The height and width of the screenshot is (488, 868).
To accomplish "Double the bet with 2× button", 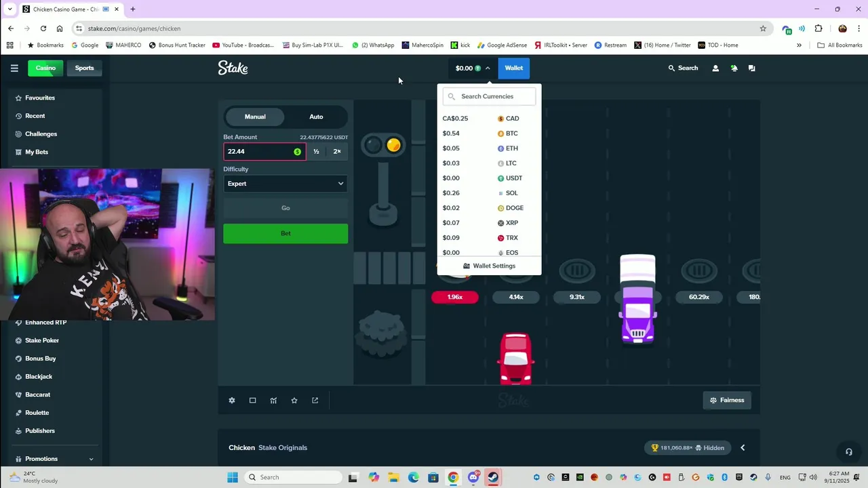I will coord(337,152).
